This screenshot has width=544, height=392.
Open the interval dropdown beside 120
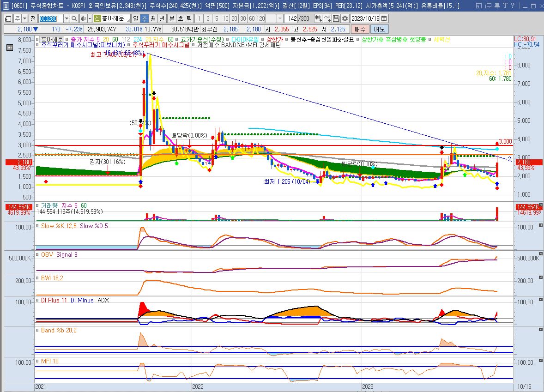click(280, 18)
